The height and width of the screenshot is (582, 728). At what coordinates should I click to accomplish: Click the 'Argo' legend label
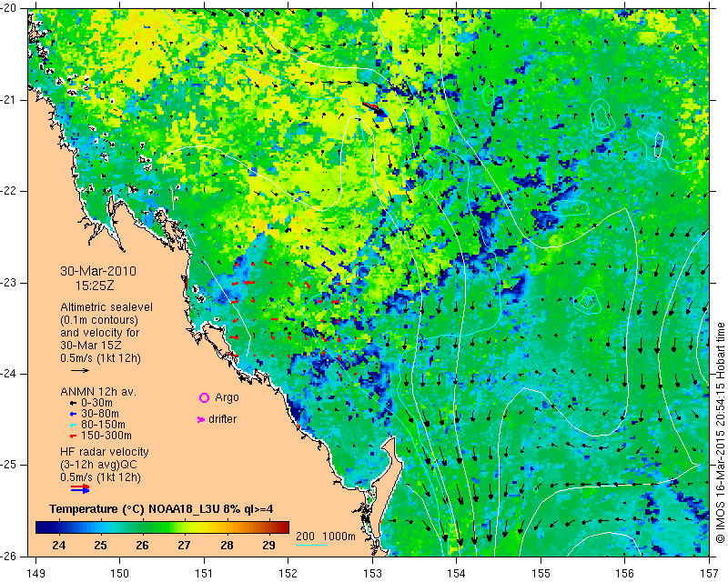coord(227,397)
